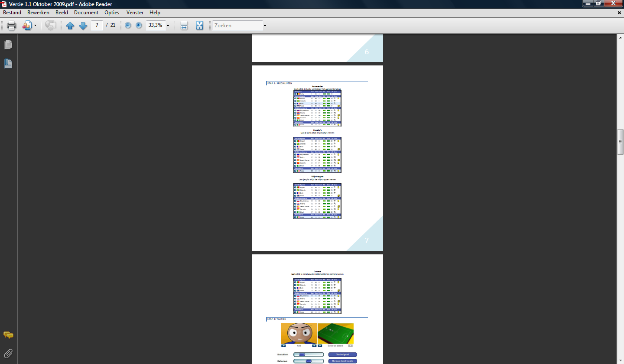Image resolution: width=624 pixels, height=364 pixels.
Task: Click the Mentaliteit slider handle
Action: (302, 354)
